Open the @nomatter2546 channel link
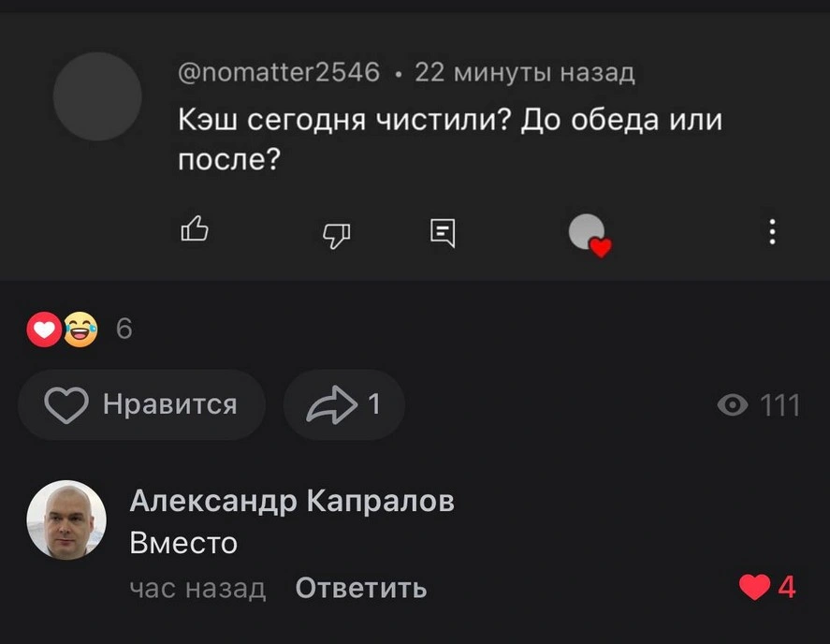 coord(279,72)
